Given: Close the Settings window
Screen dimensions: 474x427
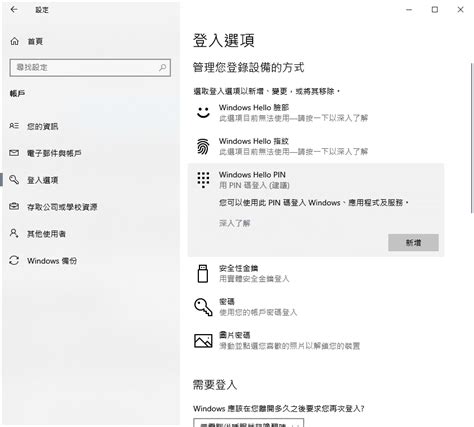Looking at the screenshot, I should click(460, 10).
